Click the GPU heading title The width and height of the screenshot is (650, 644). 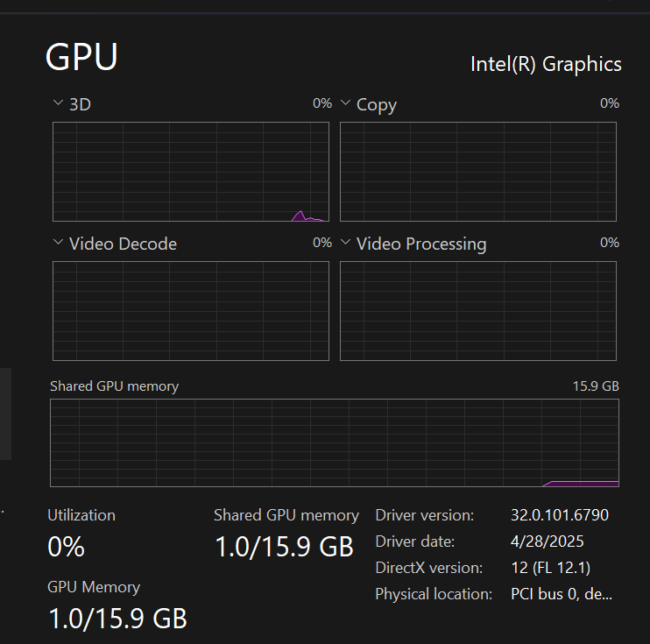click(81, 57)
